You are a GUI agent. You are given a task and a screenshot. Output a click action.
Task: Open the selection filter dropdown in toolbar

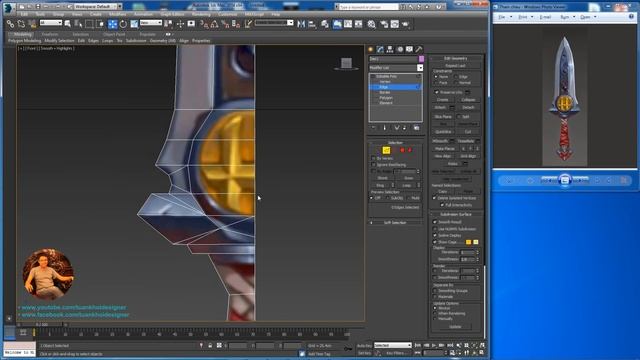pos(51,23)
